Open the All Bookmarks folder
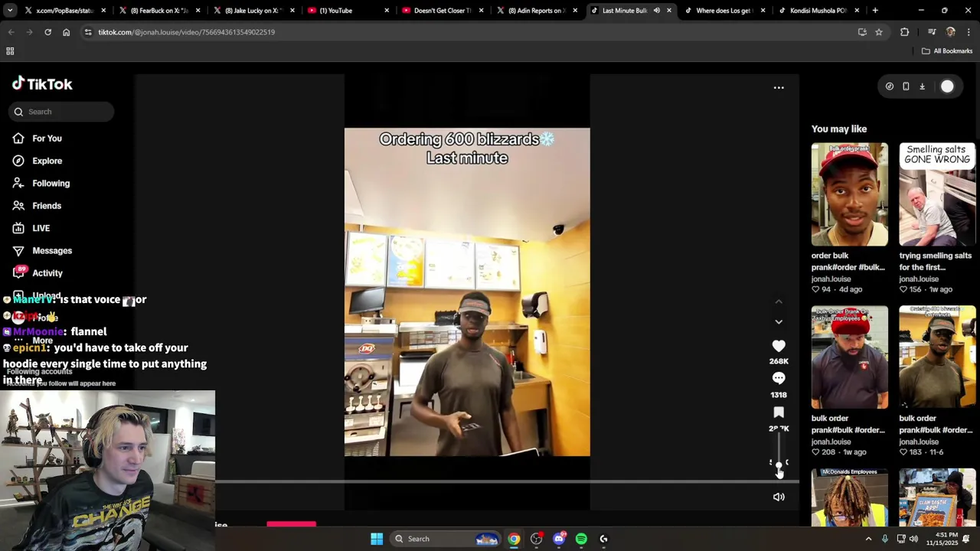 947,51
